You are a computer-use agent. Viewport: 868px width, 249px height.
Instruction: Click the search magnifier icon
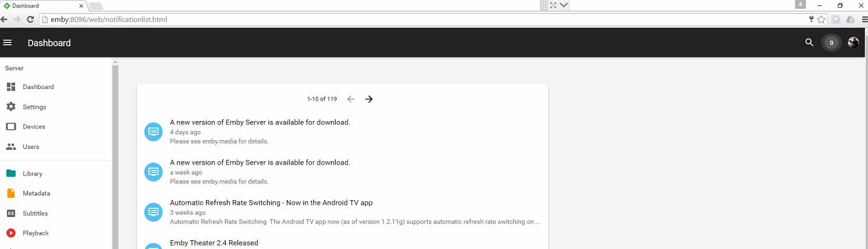point(809,42)
